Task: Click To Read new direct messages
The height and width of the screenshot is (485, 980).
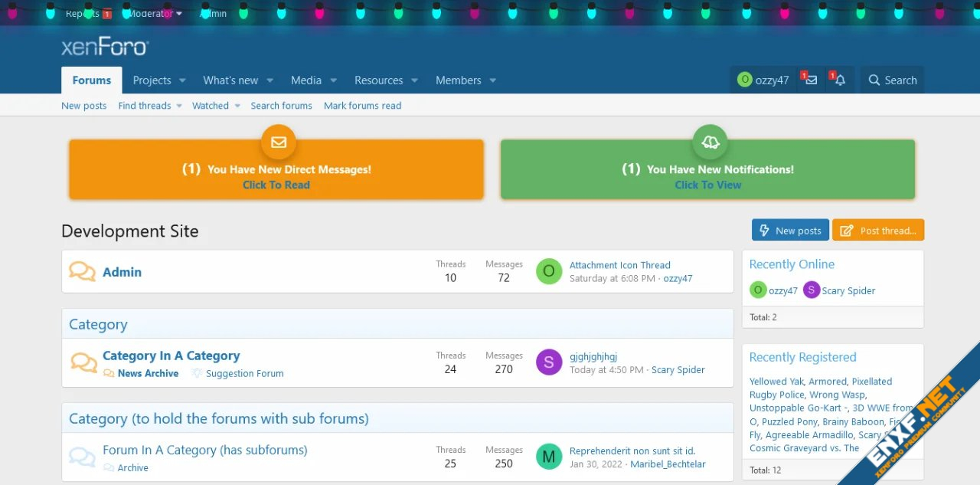Action: pos(276,185)
